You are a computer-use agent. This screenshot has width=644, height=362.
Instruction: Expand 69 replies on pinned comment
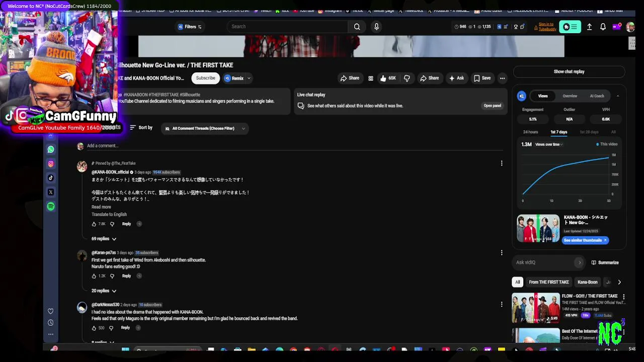[x=104, y=239]
